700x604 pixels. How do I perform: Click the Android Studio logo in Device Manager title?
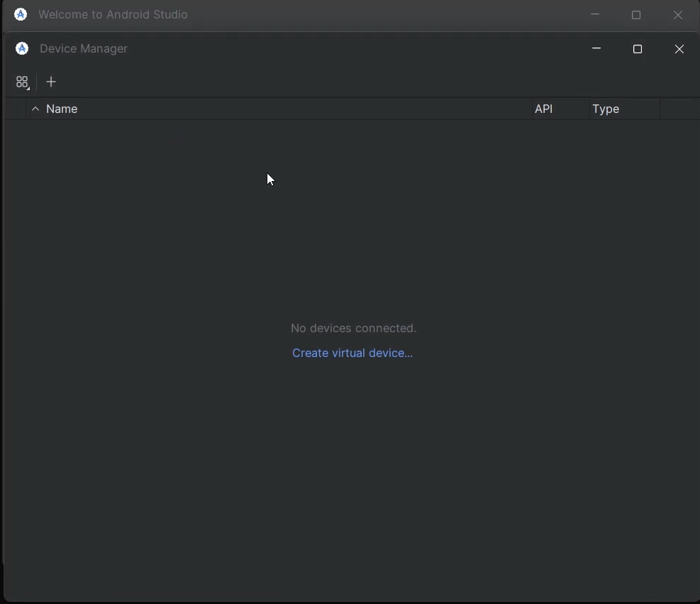[22, 48]
